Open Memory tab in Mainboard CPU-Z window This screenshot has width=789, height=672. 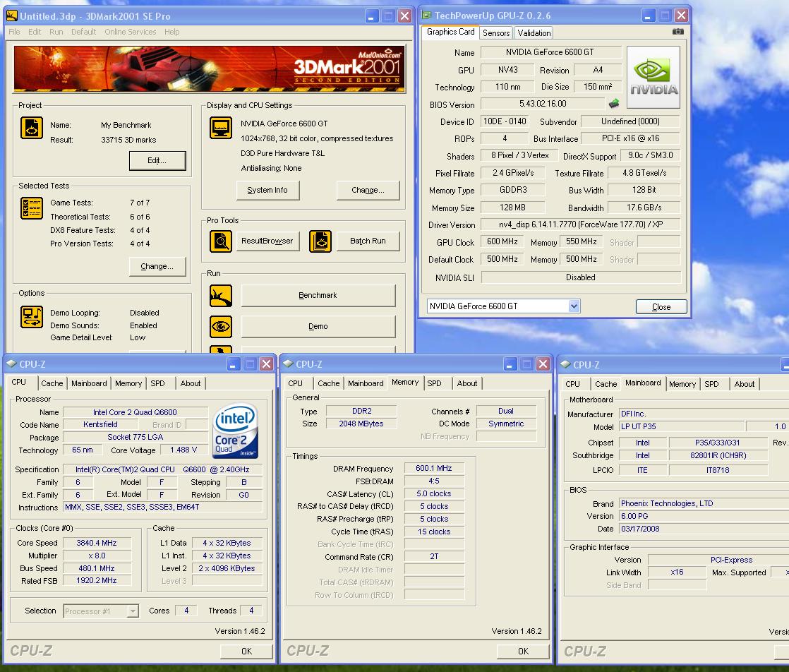click(682, 384)
